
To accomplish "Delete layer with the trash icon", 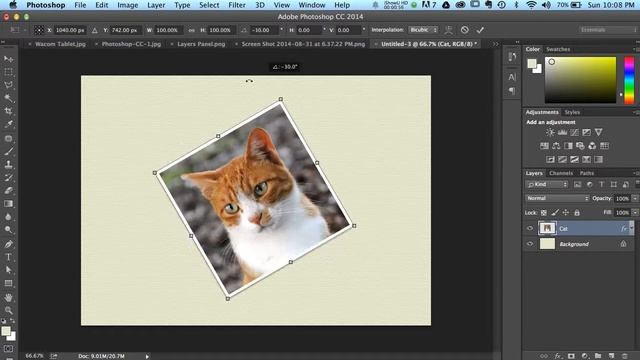I will [x=624, y=356].
